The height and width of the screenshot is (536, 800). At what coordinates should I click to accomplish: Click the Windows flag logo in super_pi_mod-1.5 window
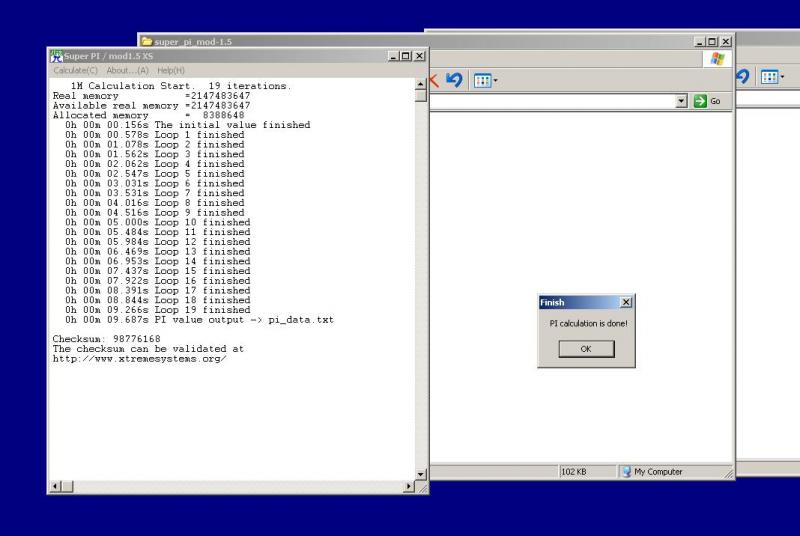point(717,59)
